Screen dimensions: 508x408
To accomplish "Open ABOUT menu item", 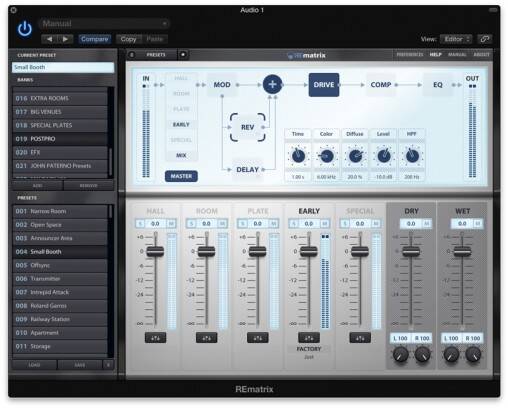I will (481, 54).
